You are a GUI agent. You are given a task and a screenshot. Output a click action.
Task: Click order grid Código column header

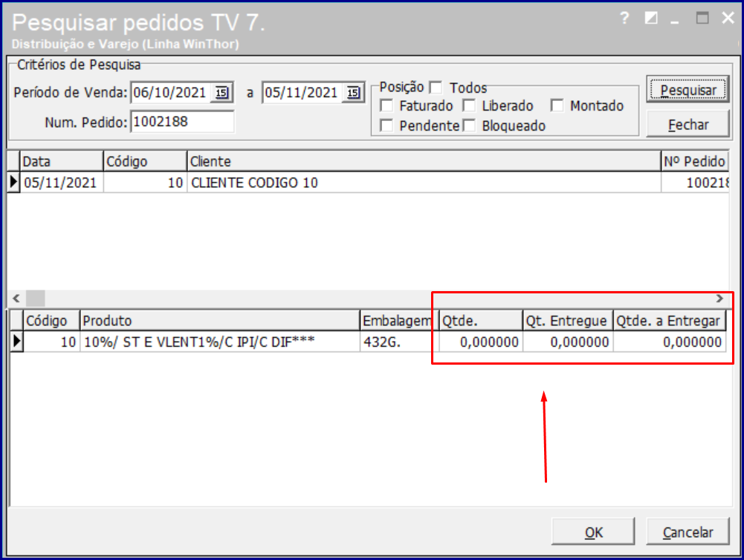145,161
